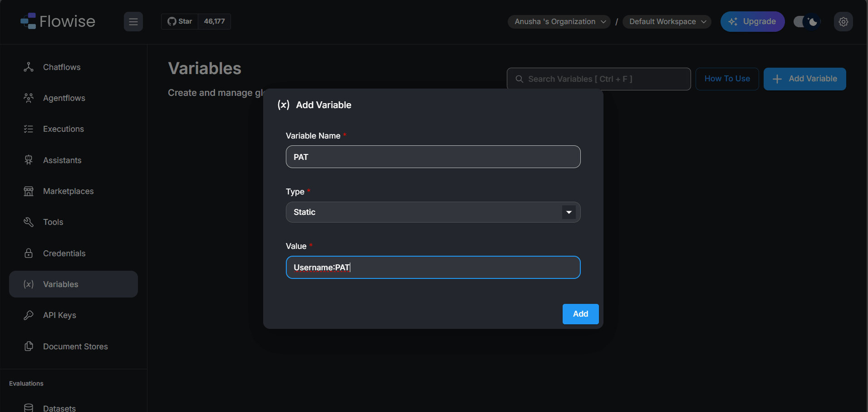Open API Keys page

click(59, 315)
